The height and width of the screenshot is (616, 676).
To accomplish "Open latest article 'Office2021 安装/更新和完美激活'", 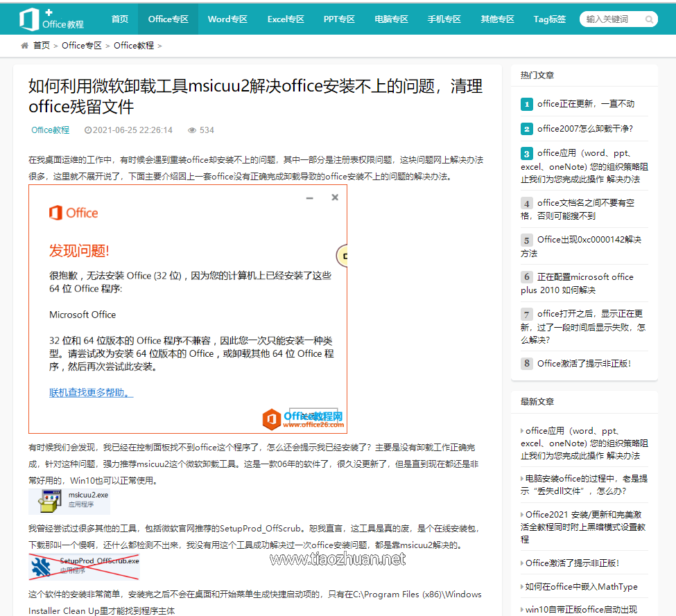I will point(583,527).
